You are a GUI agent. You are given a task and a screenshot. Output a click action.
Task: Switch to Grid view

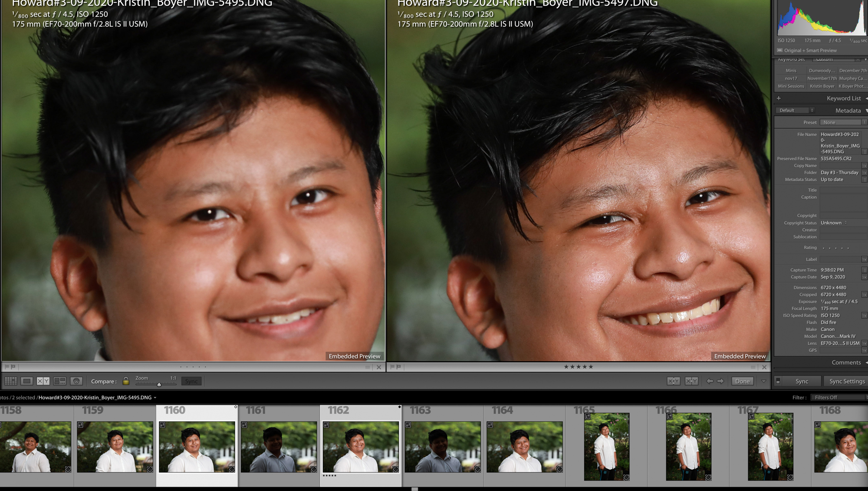12,381
